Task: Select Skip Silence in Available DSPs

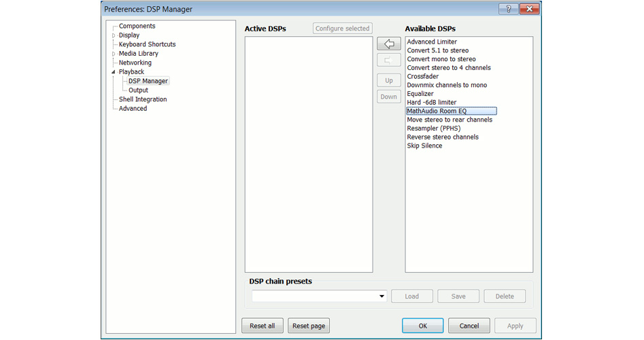Action: click(424, 146)
